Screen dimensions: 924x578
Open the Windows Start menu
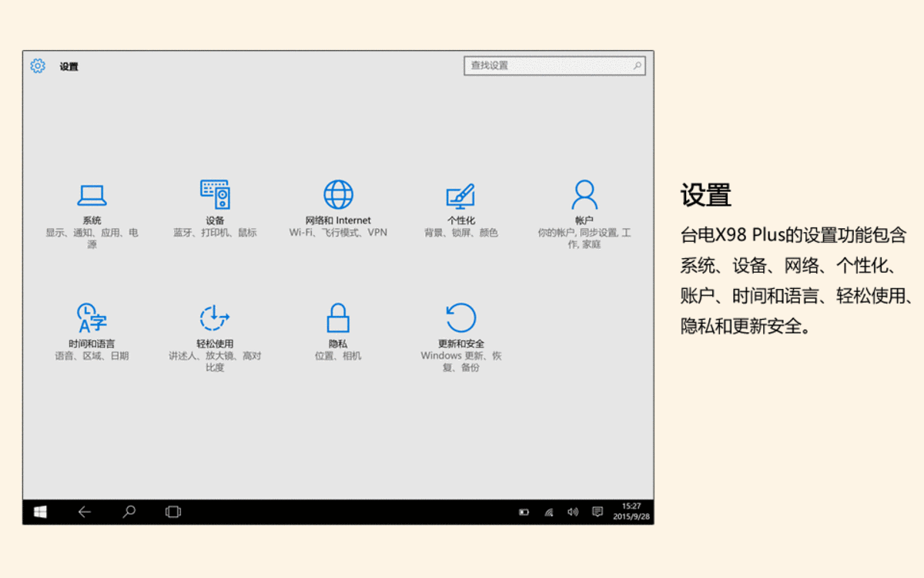pos(42,512)
